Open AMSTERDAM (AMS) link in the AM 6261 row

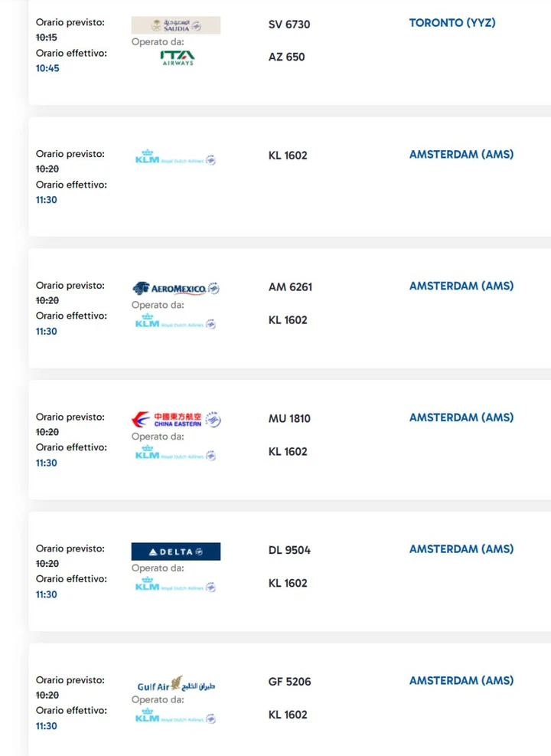point(461,286)
